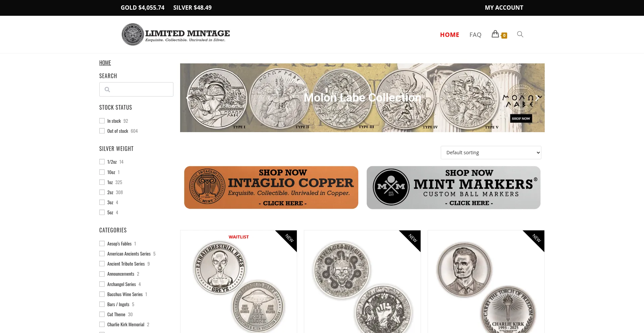644x333 pixels.
Task: Tick the Cat Theme category checkbox
Action: click(x=102, y=314)
